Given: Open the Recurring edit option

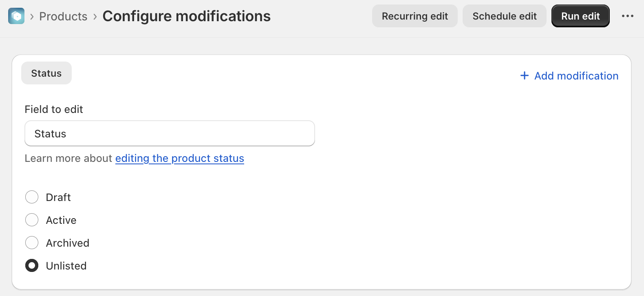Looking at the screenshot, I should [415, 16].
